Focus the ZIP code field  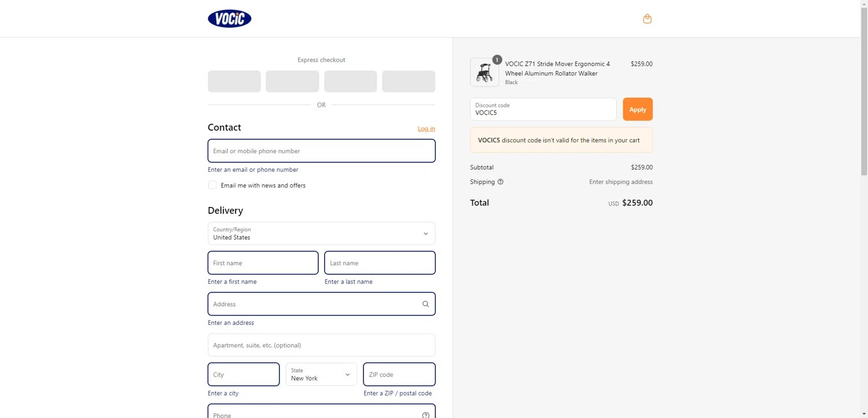pyautogui.click(x=399, y=374)
